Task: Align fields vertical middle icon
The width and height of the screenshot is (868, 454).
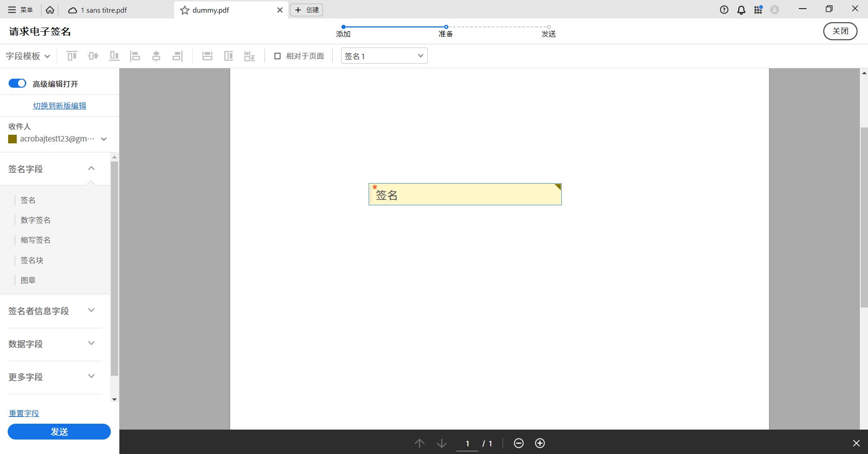Action: pyautogui.click(x=93, y=56)
